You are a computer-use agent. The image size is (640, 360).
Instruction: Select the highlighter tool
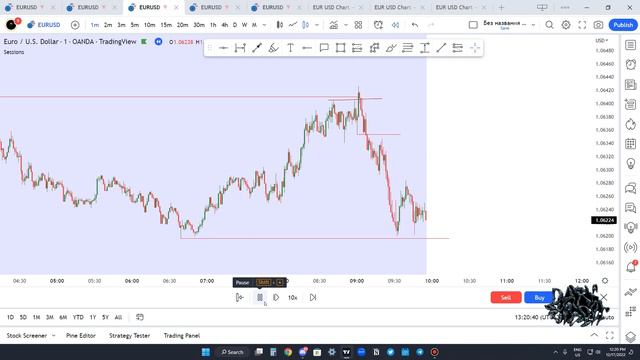391,48
